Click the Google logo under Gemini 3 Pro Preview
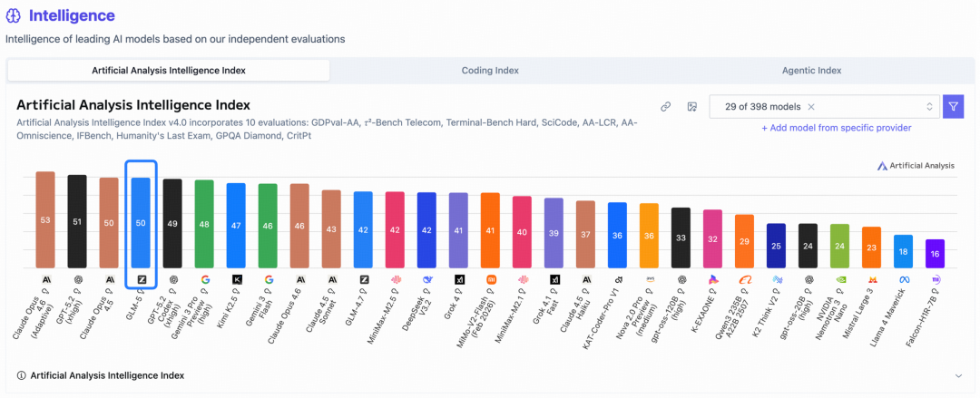The width and height of the screenshot is (980, 398). pyautogui.click(x=204, y=279)
